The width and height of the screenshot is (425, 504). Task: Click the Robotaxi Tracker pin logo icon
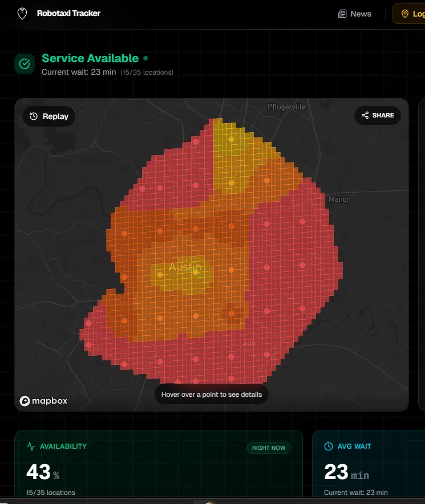(x=22, y=14)
